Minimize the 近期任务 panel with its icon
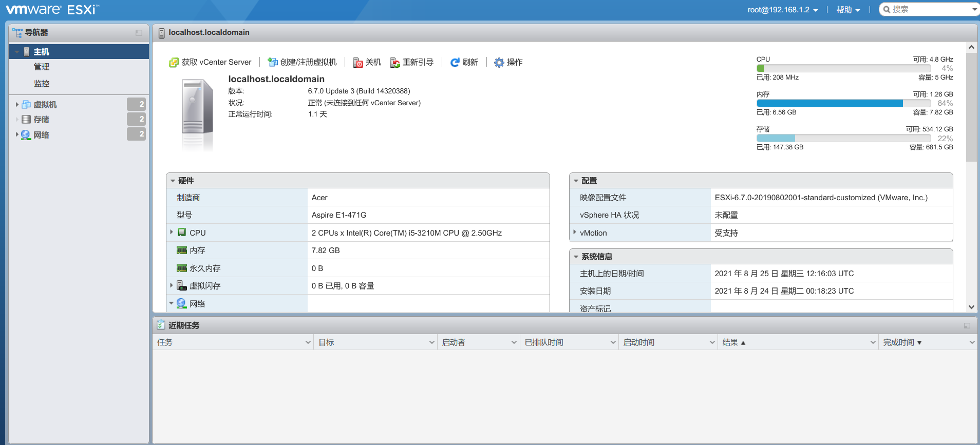Screen dimensions: 980x445 tap(967, 326)
